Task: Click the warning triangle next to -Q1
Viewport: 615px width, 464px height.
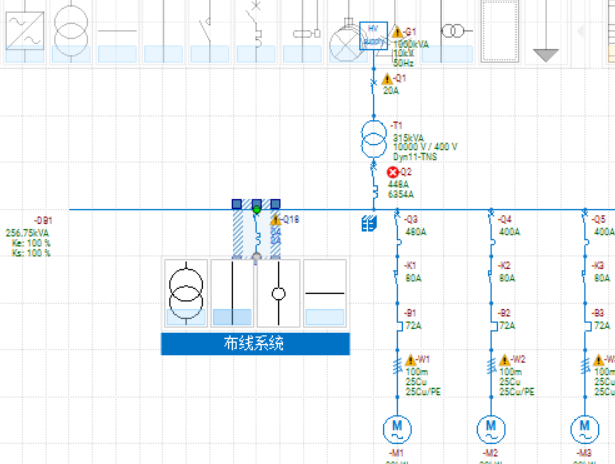Action: pyautogui.click(x=387, y=79)
